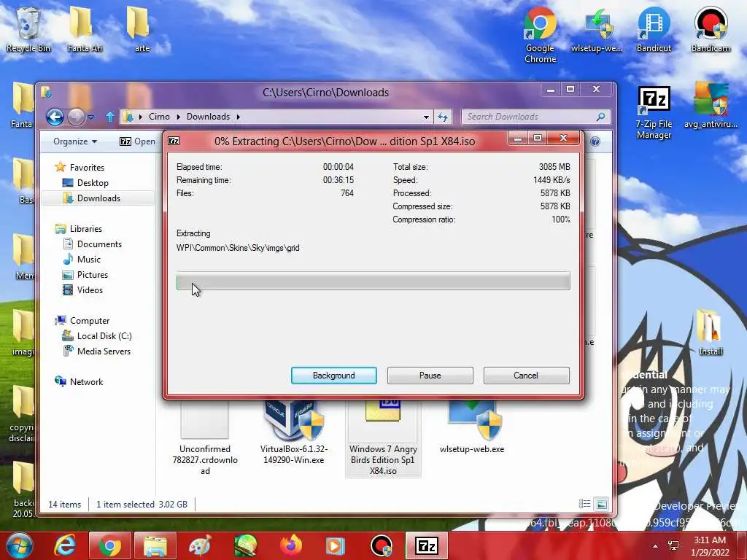
Task: Click network tray icon
Action: point(673,545)
